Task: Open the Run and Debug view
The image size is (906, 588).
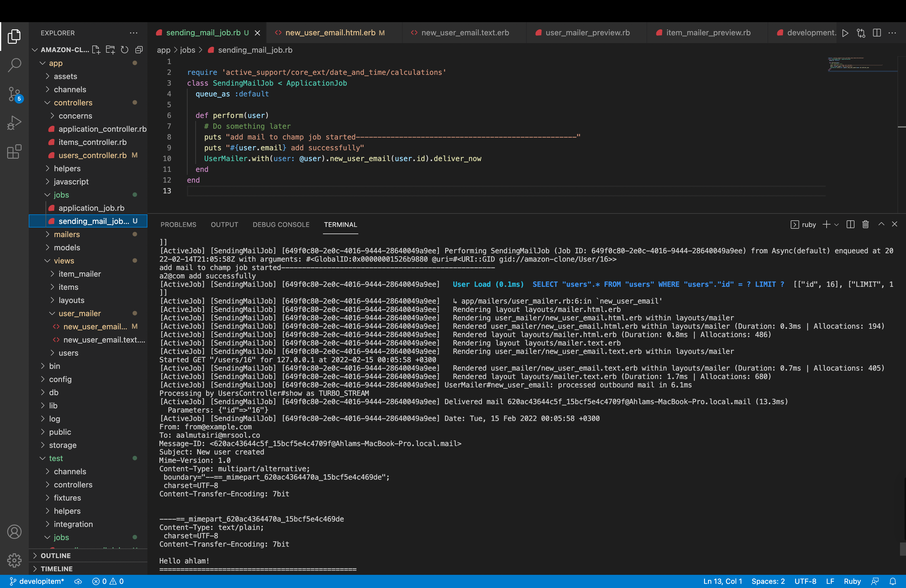Action: (14, 123)
